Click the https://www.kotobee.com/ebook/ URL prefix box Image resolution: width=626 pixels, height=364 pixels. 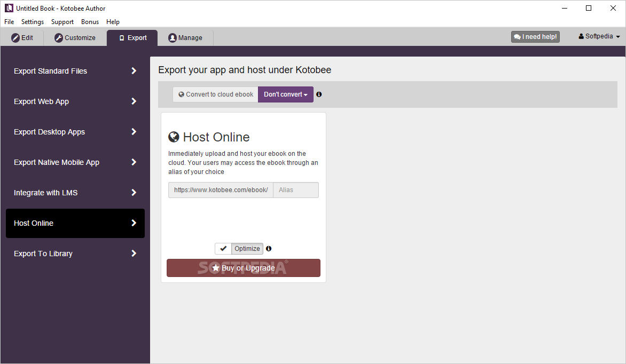click(221, 190)
